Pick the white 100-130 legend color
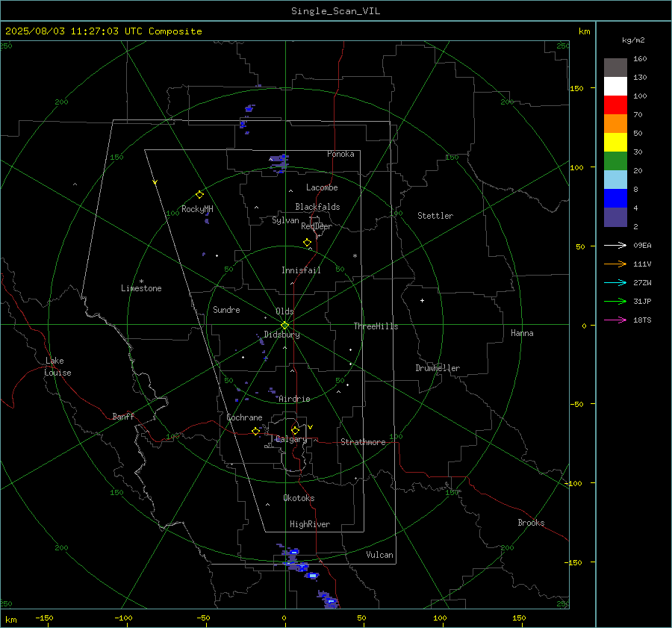The width and height of the screenshot is (672, 628). click(x=615, y=87)
